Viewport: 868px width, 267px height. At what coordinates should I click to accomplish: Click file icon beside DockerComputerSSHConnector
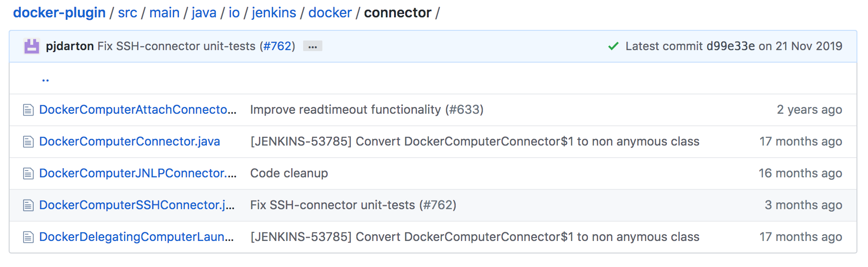[x=28, y=205]
